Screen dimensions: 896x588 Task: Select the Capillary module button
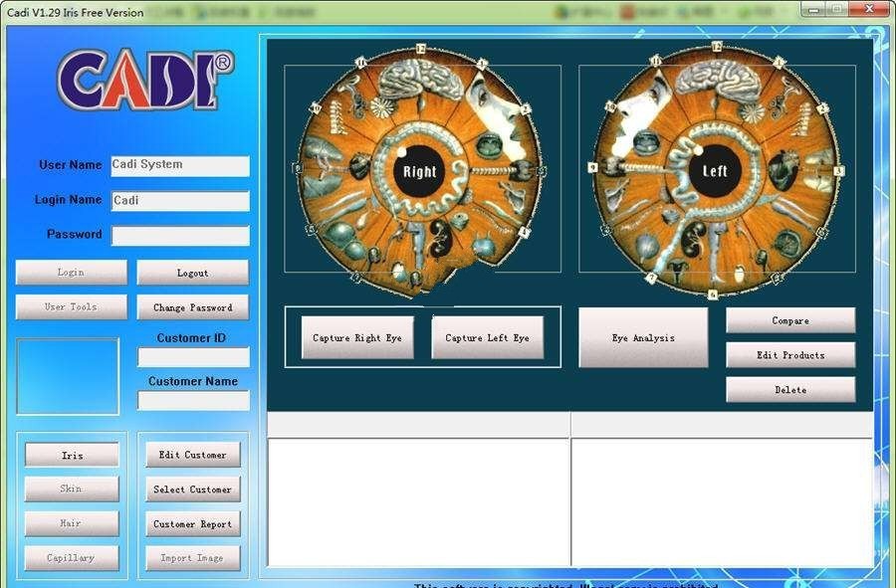point(72,558)
